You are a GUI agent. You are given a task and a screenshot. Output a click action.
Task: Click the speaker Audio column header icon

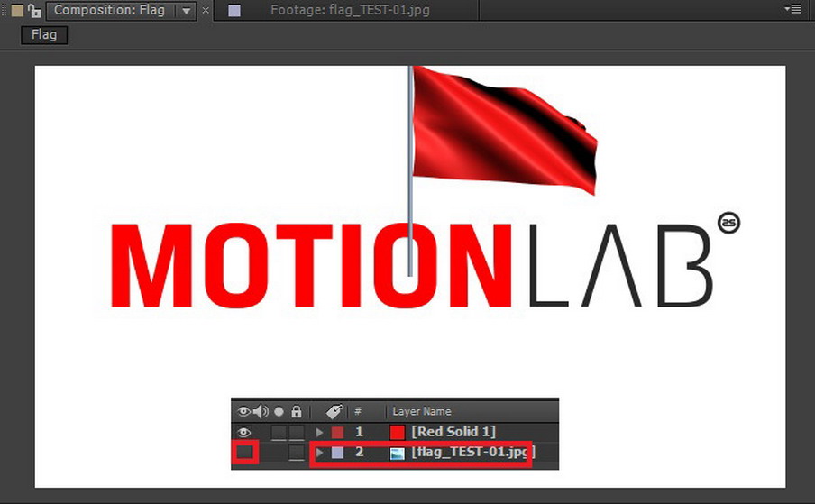(261, 411)
